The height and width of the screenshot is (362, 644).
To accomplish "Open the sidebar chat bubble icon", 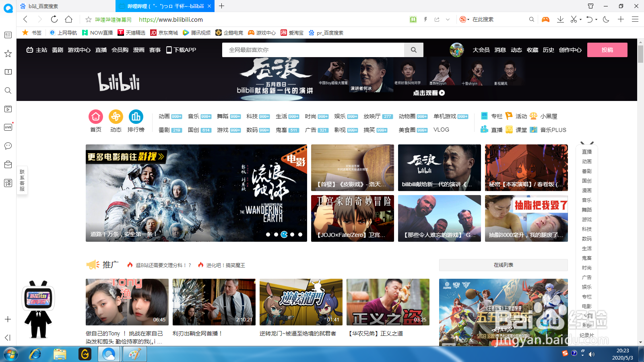I will click(x=8, y=146).
